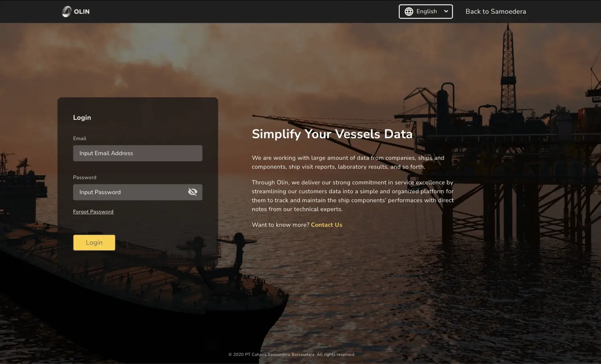Focus the Input Email Address field
Viewport: 601px width, 364px height.
(137, 153)
